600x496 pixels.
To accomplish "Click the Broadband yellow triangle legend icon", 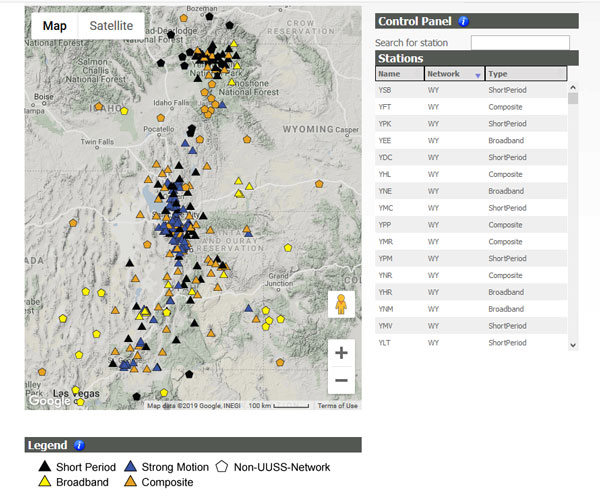I will (45, 481).
